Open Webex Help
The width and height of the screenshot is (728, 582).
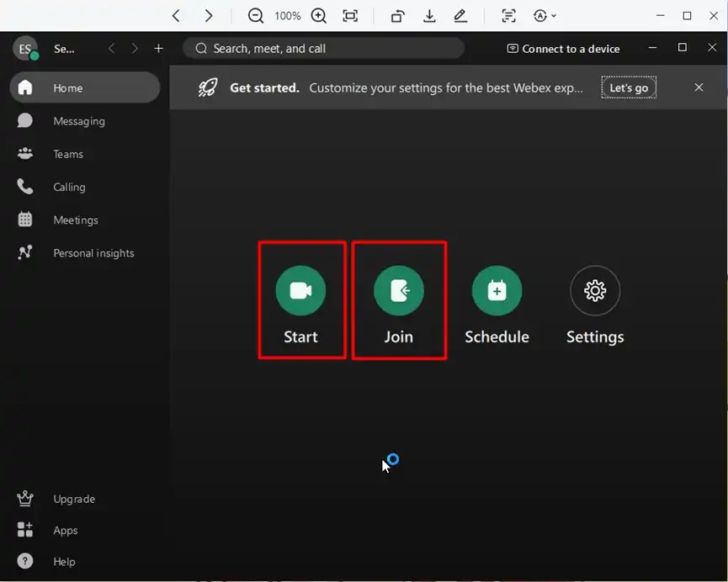[x=63, y=561]
